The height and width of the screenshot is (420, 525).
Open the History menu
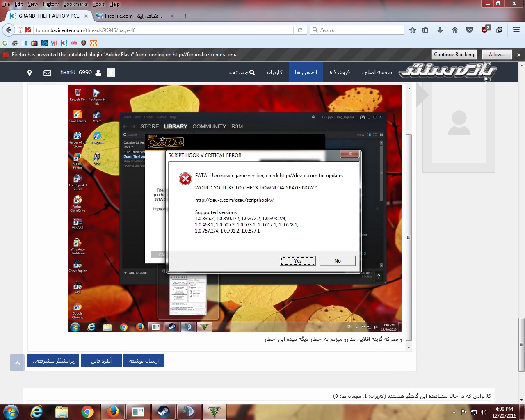51,4
